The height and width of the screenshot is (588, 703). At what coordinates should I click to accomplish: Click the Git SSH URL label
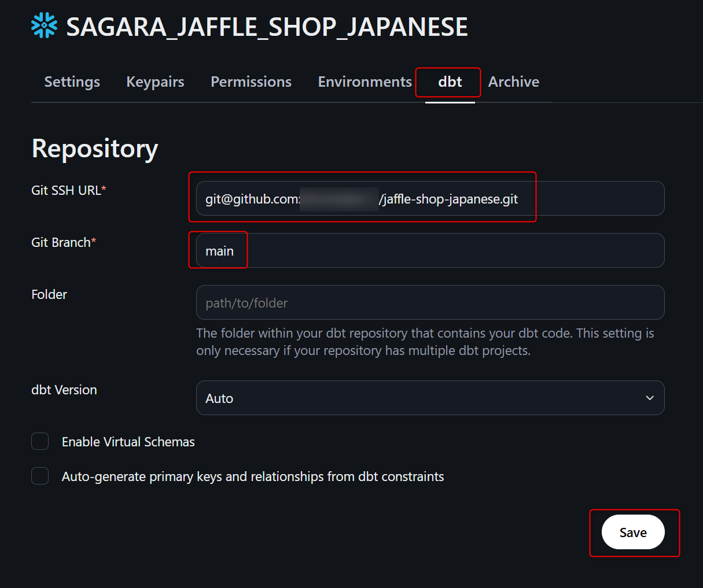tap(69, 190)
